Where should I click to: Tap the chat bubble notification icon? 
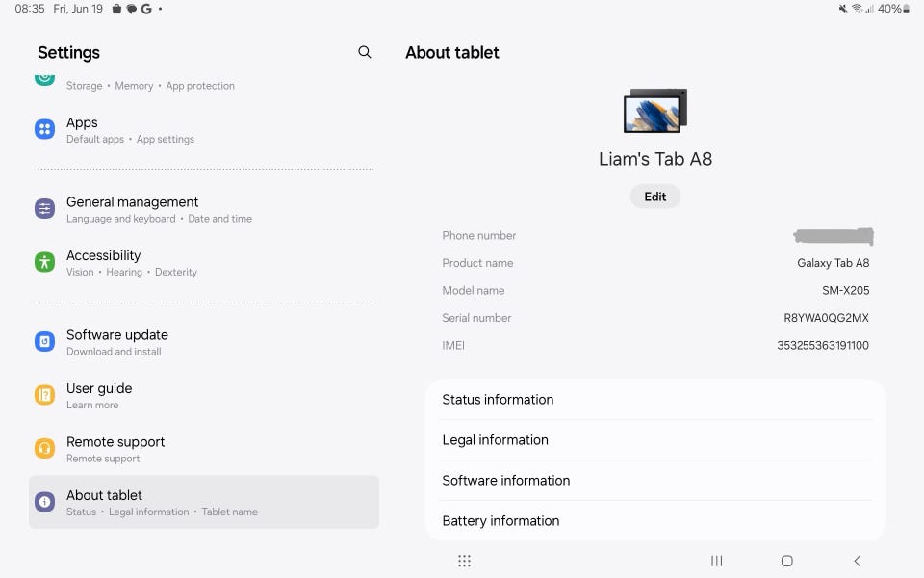click(132, 9)
